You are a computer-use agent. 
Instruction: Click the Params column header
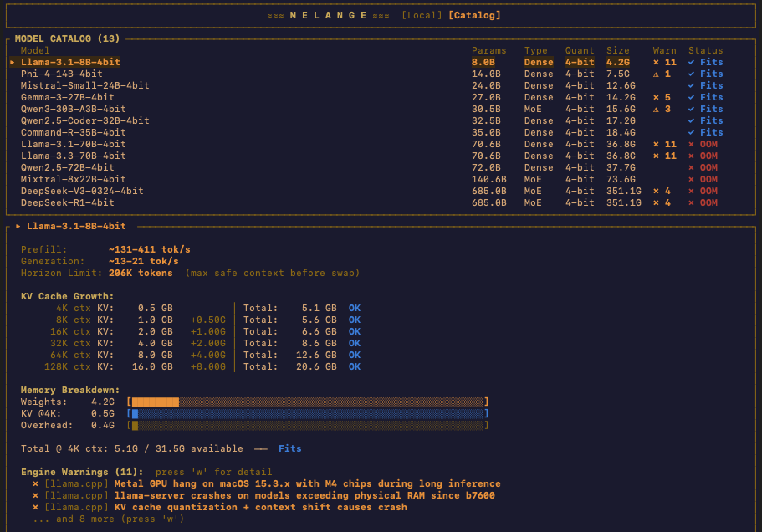coord(488,50)
